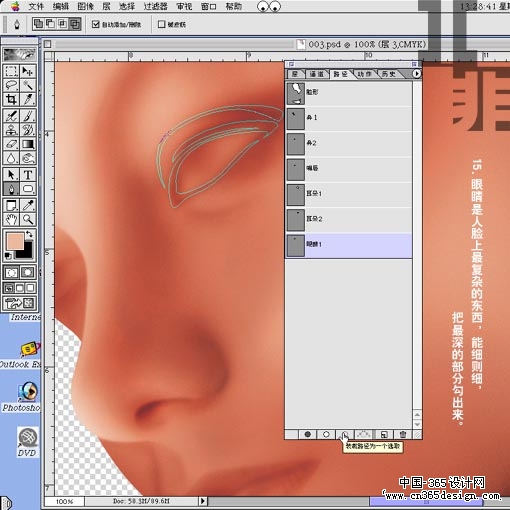The height and width of the screenshot is (510, 510).
Task: Switch to Quick Mask mode
Action: [28, 273]
